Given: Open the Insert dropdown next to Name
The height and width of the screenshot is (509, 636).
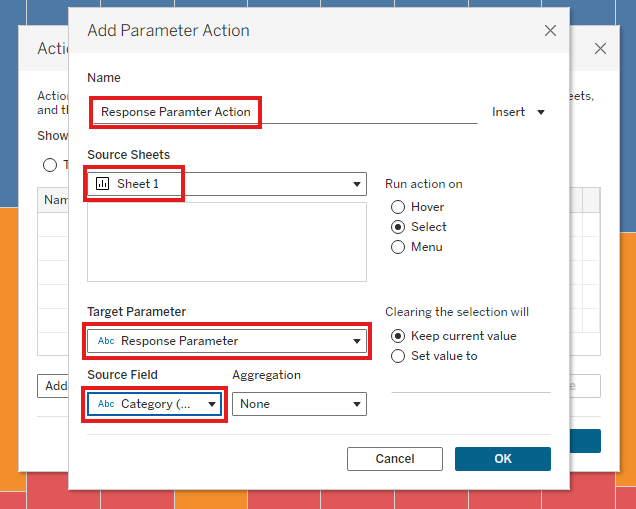Looking at the screenshot, I should point(518,112).
